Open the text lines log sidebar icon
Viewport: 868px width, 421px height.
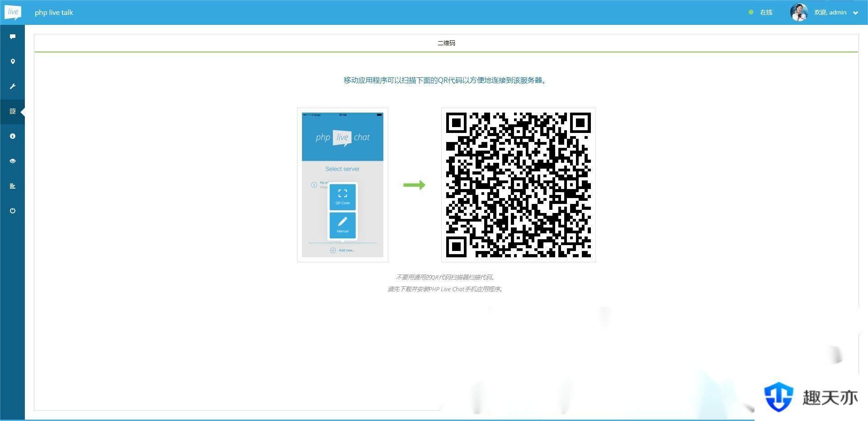13,186
